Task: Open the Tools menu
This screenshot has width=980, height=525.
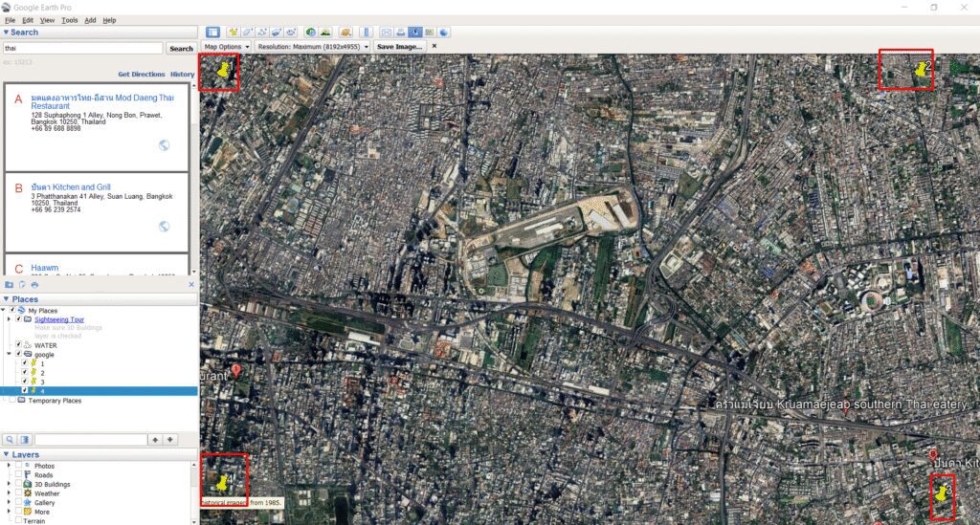Action: tap(69, 20)
